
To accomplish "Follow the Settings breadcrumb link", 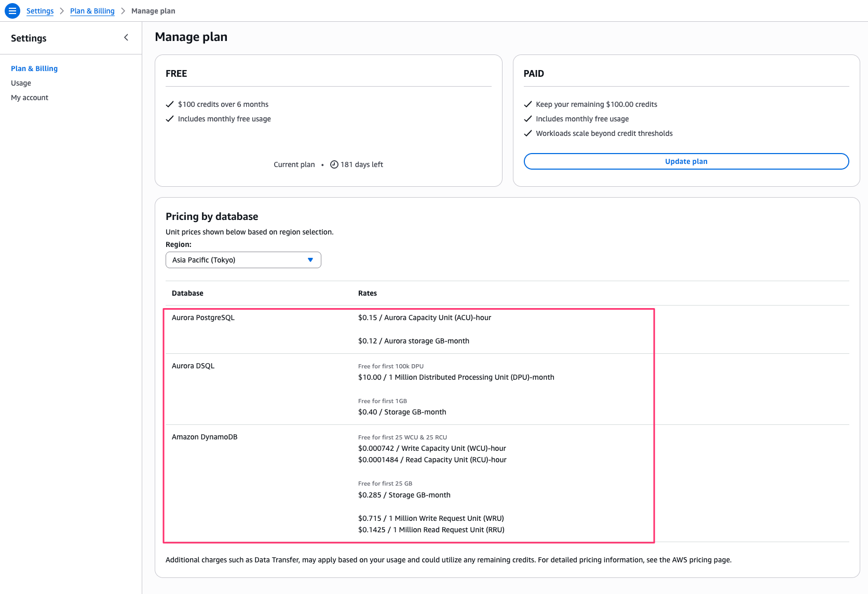I will [x=40, y=11].
